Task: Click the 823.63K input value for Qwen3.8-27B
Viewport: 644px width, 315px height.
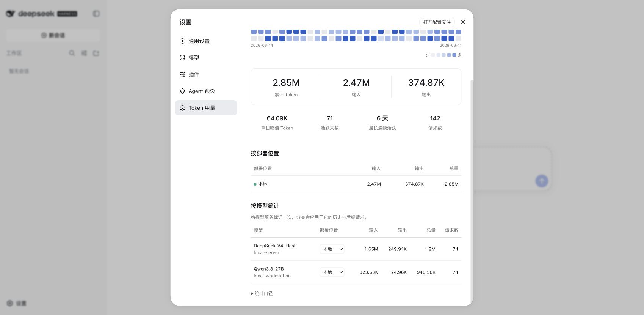Action: (368, 272)
